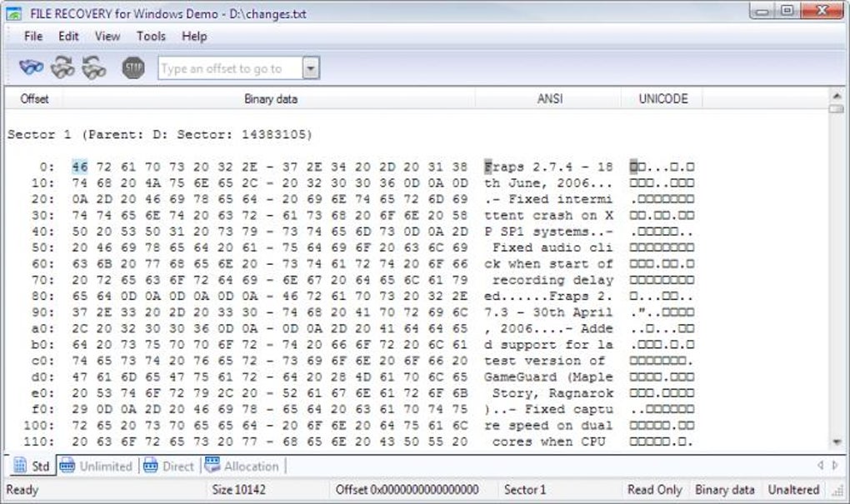Click the ANSI column header
The image size is (850, 504).
[x=549, y=98]
